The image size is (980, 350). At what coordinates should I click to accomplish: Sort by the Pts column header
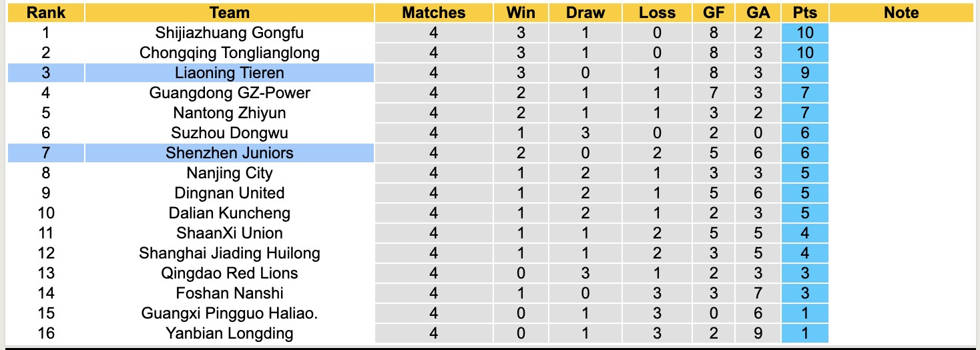804,13
